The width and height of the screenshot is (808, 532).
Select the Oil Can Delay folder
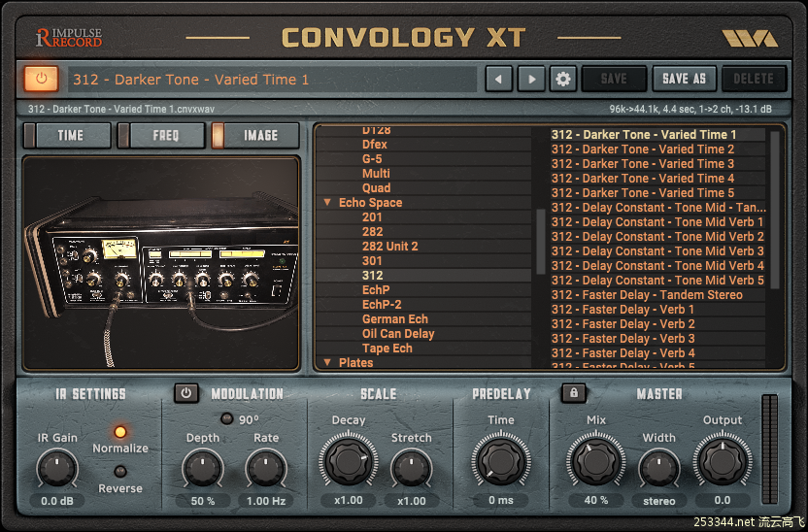398,334
